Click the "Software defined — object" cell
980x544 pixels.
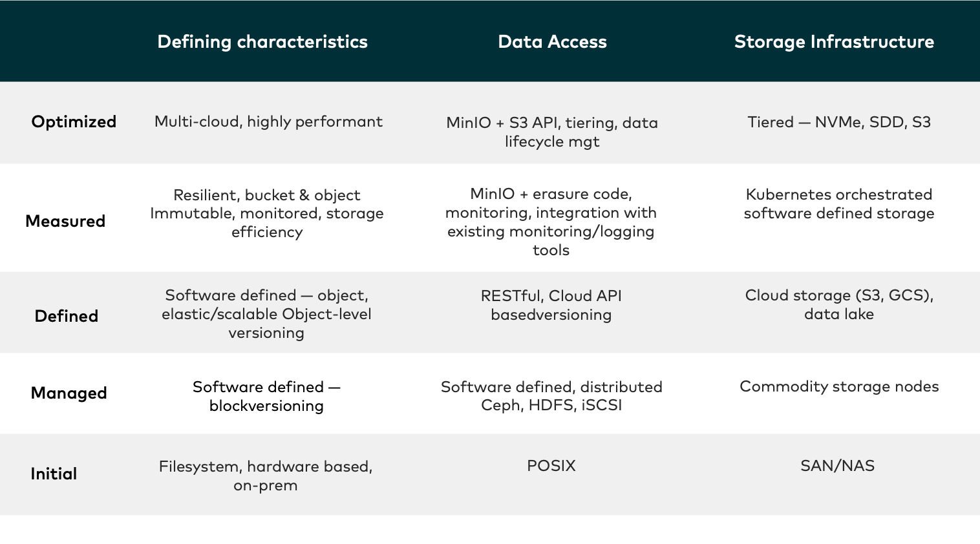[x=266, y=314]
